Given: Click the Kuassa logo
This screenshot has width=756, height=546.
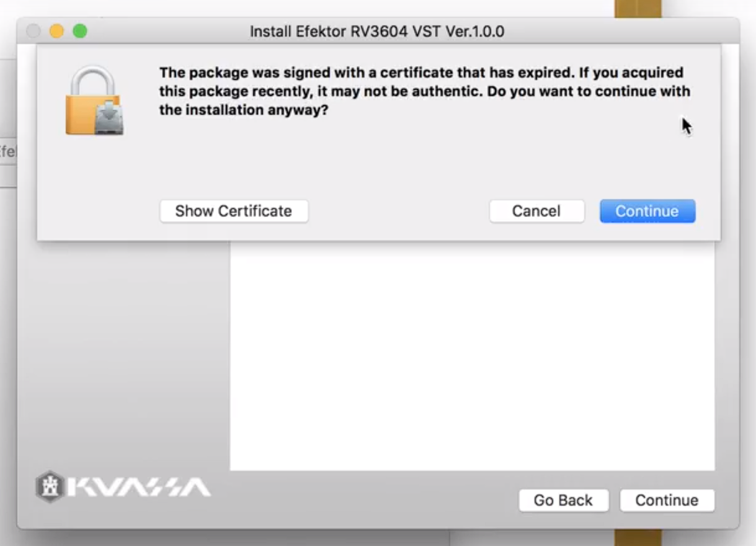Looking at the screenshot, I should point(123,486).
